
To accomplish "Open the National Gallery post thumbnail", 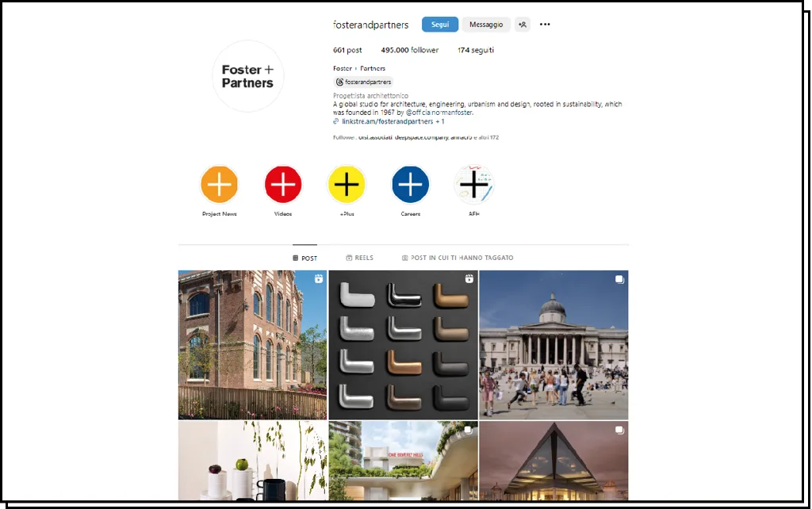I will (x=553, y=345).
